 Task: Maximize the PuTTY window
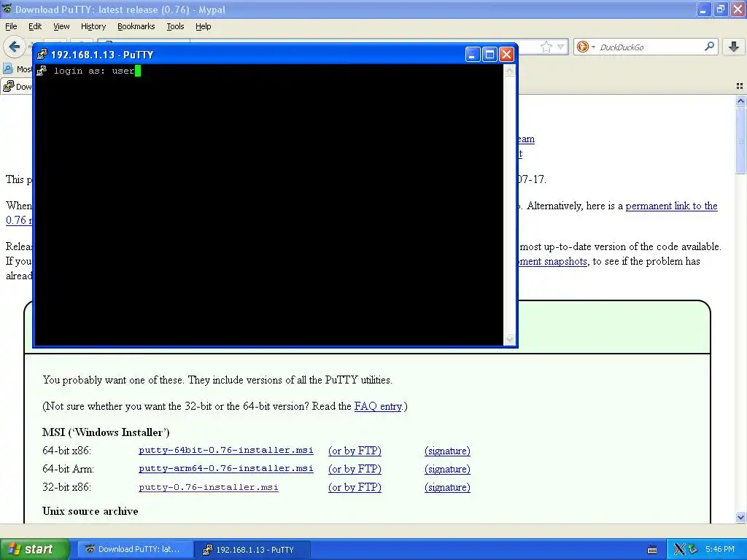pyautogui.click(x=489, y=54)
